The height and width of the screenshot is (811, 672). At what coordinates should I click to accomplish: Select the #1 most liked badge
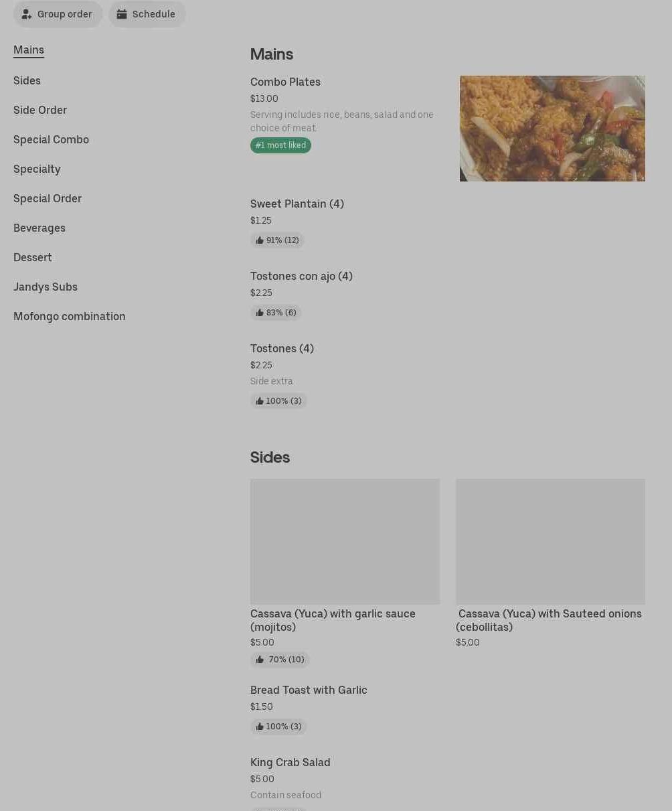[280, 145]
